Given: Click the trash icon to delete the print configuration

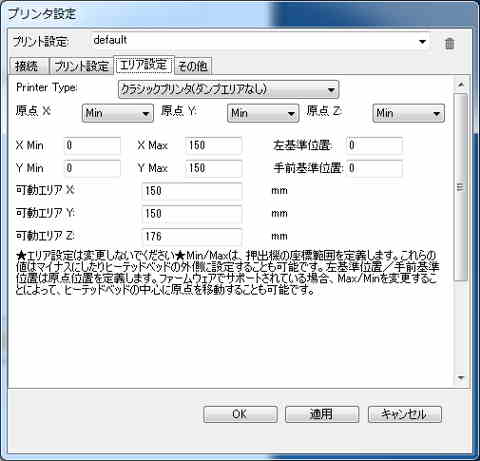Looking at the screenshot, I should (449, 43).
